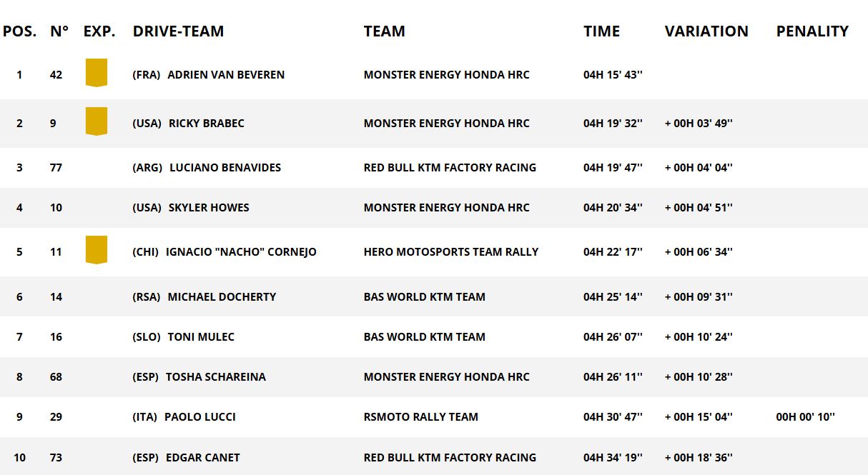The image size is (868, 475).
Task: Click the POS. column header
Action: [19, 31]
